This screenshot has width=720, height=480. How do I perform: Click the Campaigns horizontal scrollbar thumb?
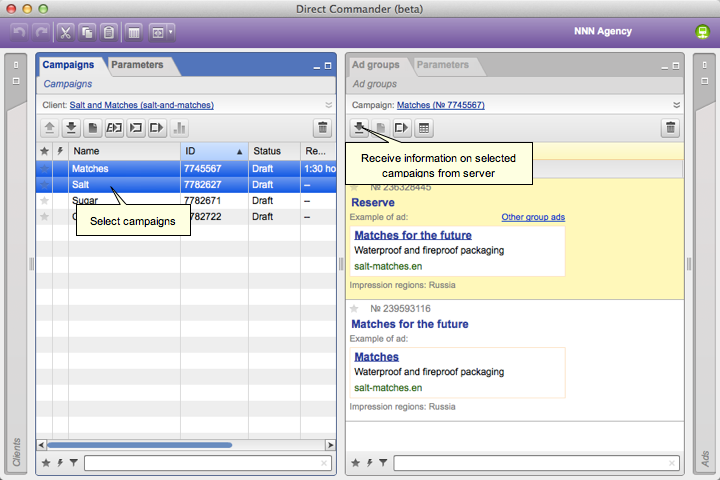[x=140, y=445]
